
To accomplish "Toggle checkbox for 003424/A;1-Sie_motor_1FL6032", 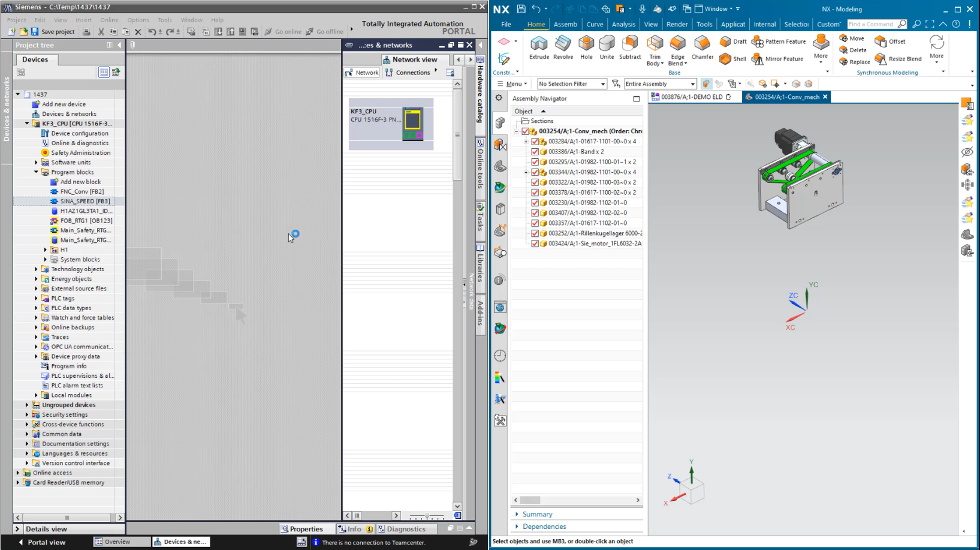I will coord(535,244).
